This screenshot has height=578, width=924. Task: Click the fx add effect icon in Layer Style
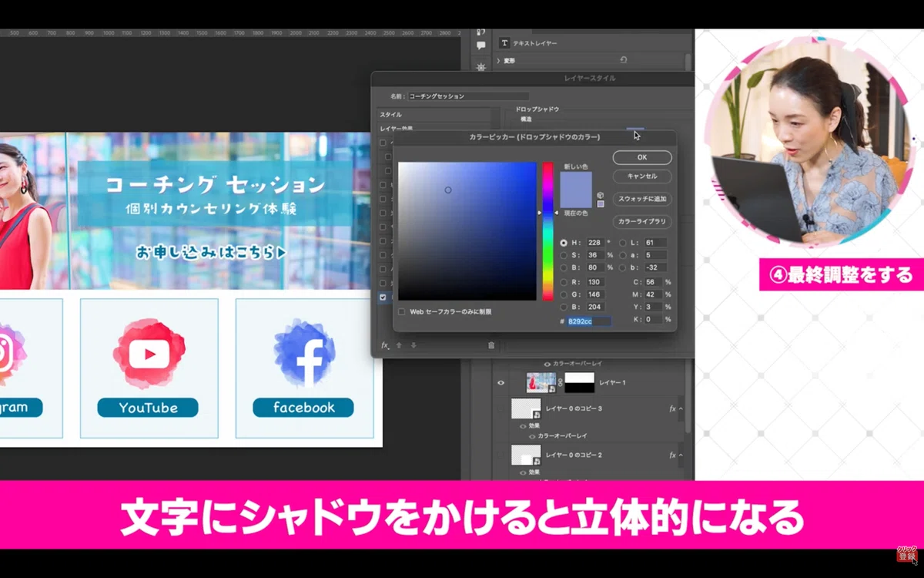(385, 345)
